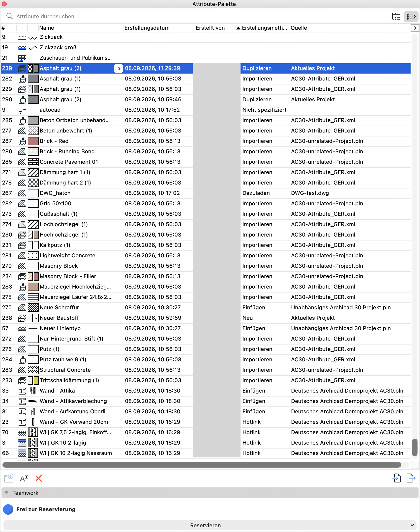
Task: Open the Reservieren dropdown arrow
Action: click(x=412, y=525)
